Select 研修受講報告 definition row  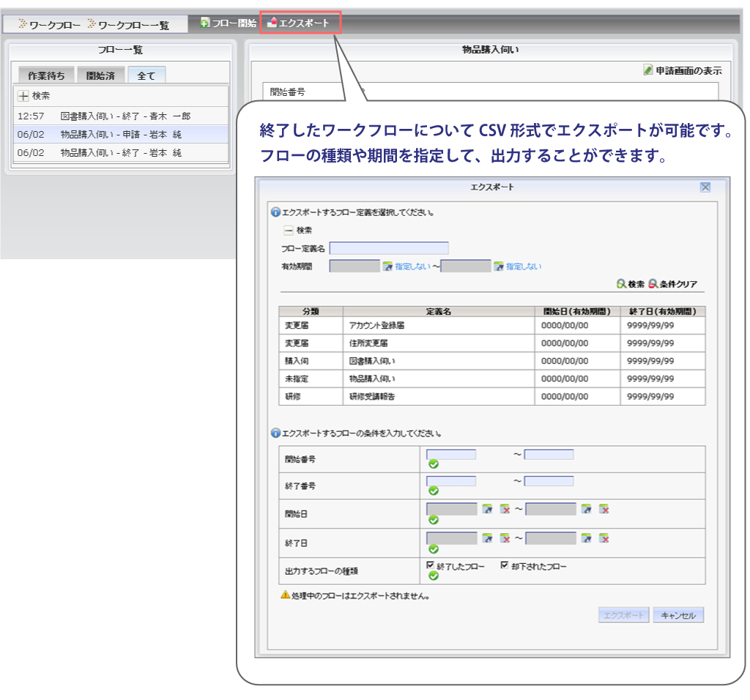[491, 396]
